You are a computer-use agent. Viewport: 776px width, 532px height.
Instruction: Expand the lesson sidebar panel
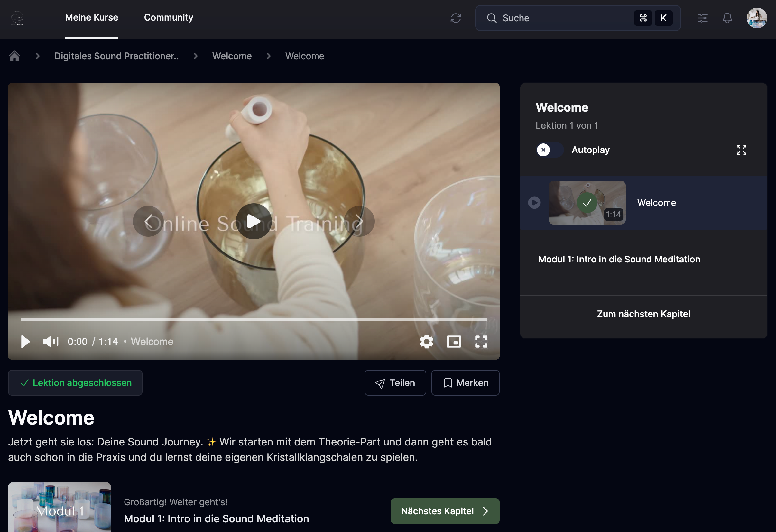[741, 150]
